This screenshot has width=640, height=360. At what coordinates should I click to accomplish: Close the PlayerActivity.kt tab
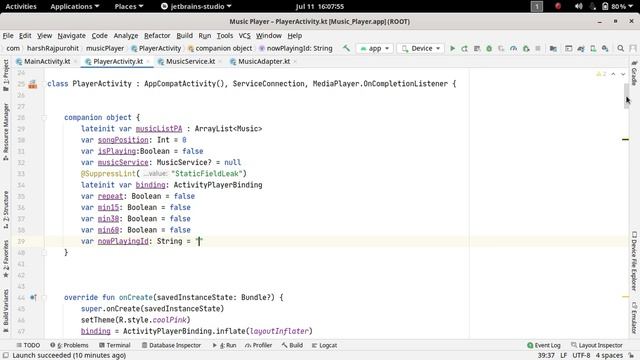[148, 62]
